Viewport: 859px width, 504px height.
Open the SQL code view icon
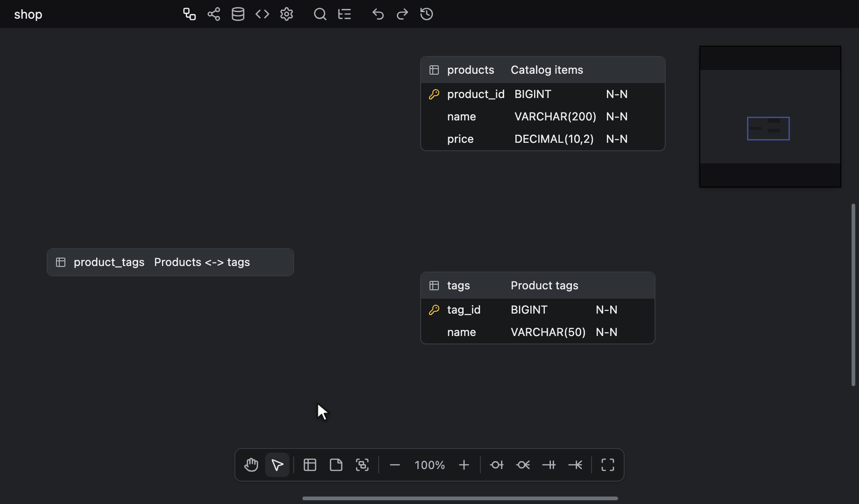tap(262, 14)
